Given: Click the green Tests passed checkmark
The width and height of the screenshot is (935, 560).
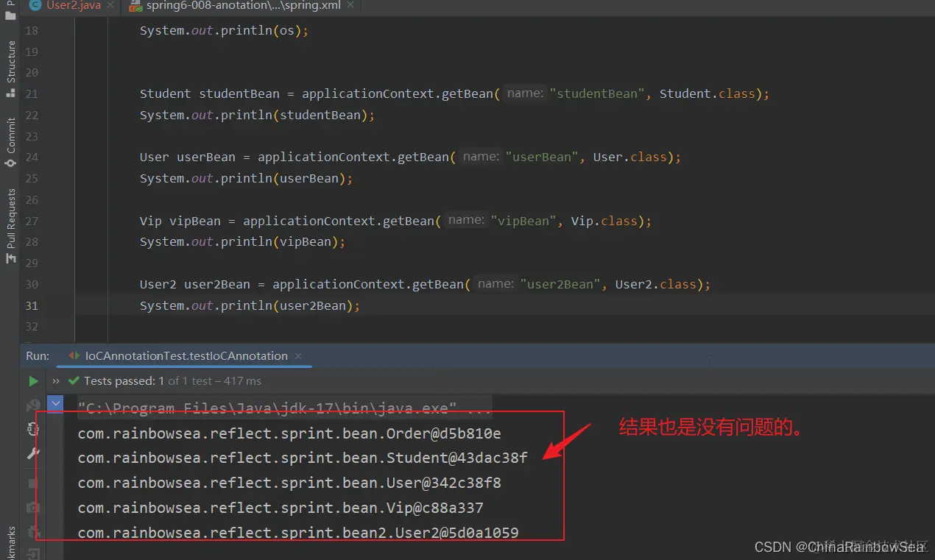Looking at the screenshot, I should pyautogui.click(x=74, y=381).
